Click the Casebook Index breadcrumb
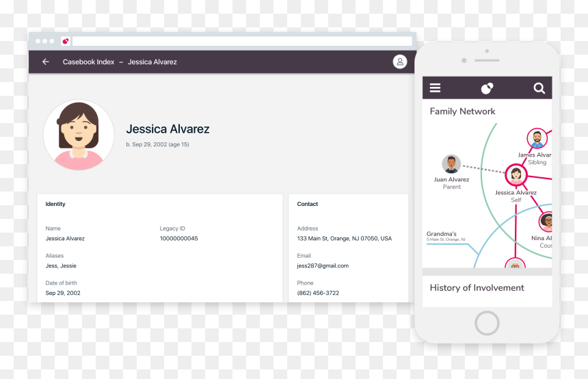The width and height of the screenshot is (588, 379). [x=88, y=62]
